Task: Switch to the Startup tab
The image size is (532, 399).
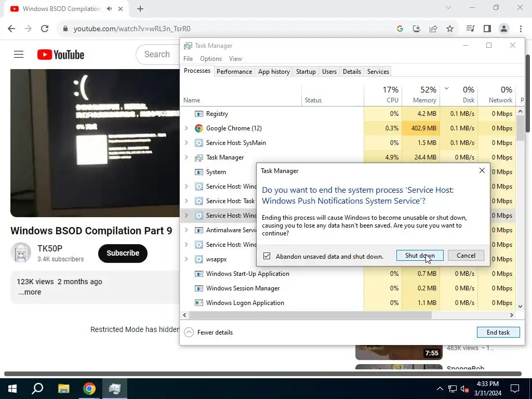Action: (305, 72)
